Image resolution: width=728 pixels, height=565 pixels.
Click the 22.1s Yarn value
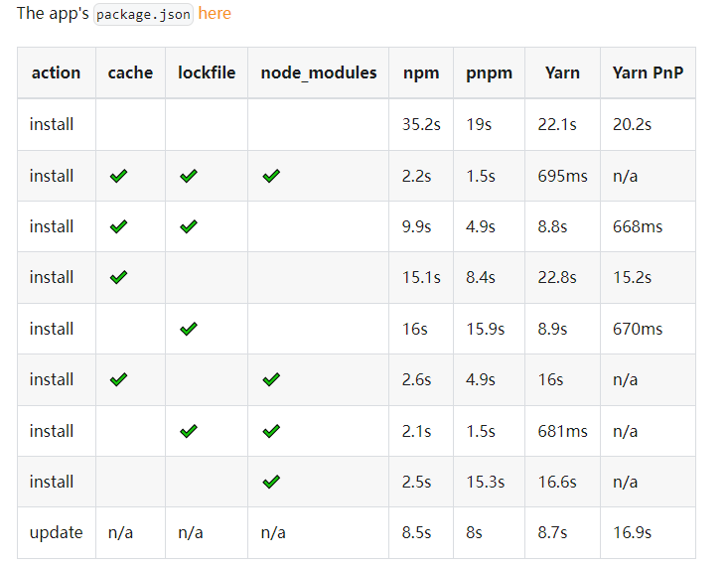[x=557, y=124]
